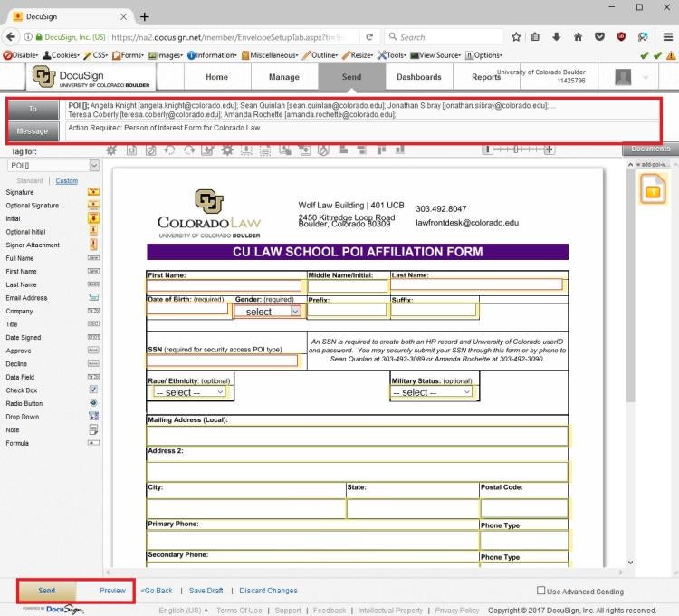679x616 pixels.
Task: Open the Race/Ethnicity select dropdown
Action: click(x=189, y=392)
